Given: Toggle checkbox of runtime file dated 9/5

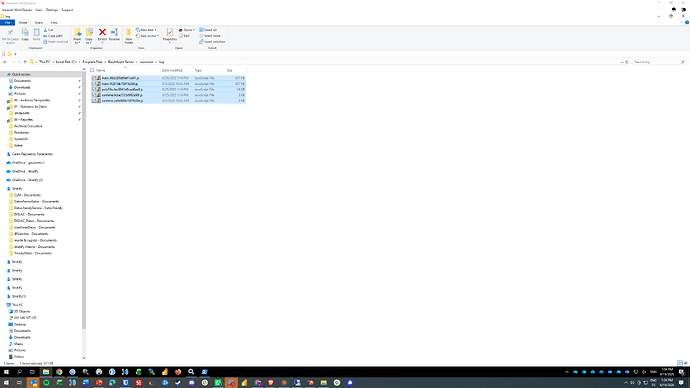Looking at the screenshot, I should pyautogui.click(x=94, y=101).
